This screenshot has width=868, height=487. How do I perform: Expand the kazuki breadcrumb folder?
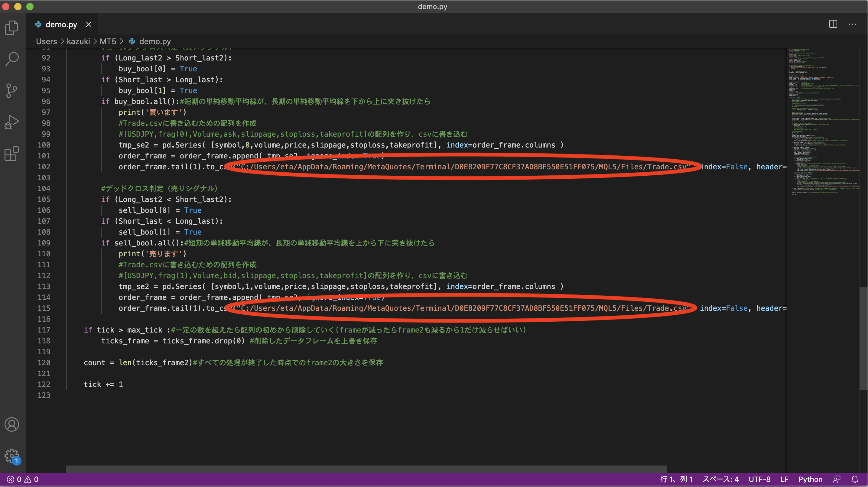(x=78, y=41)
